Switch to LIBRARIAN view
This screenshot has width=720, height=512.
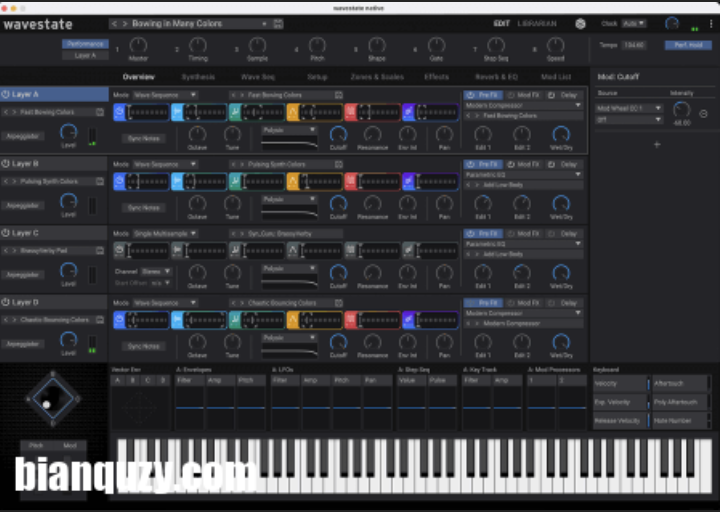(x=537, y=23)
